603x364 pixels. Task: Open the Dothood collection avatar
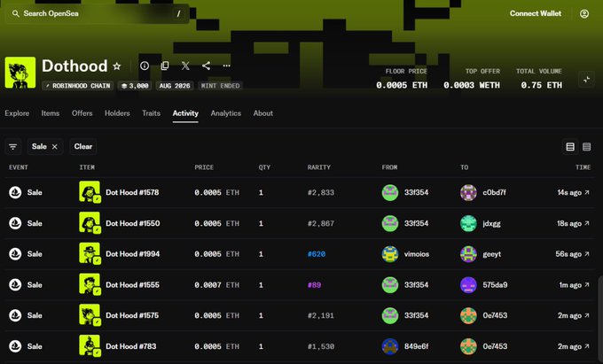pyautogui.click(x=20, y=73)
